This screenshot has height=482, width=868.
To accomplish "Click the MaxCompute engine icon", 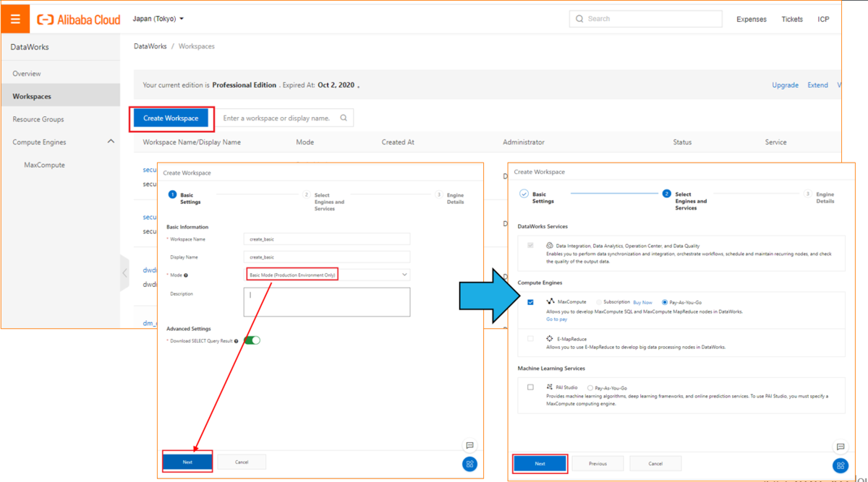I will [550, 301].
